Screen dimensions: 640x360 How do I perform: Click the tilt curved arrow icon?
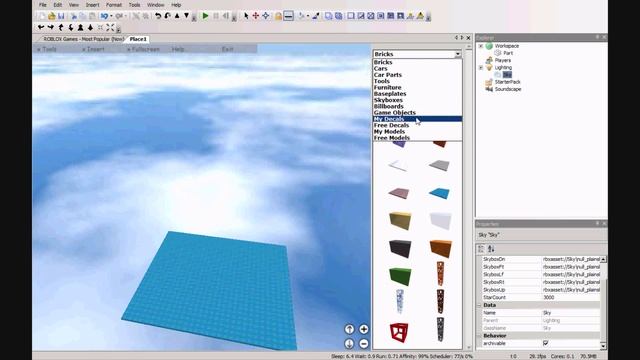167,16
